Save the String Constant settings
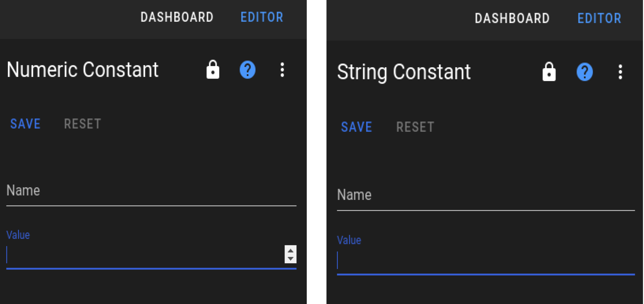The height and width of the screenshot is (304, 644). [x=357, y=127]
